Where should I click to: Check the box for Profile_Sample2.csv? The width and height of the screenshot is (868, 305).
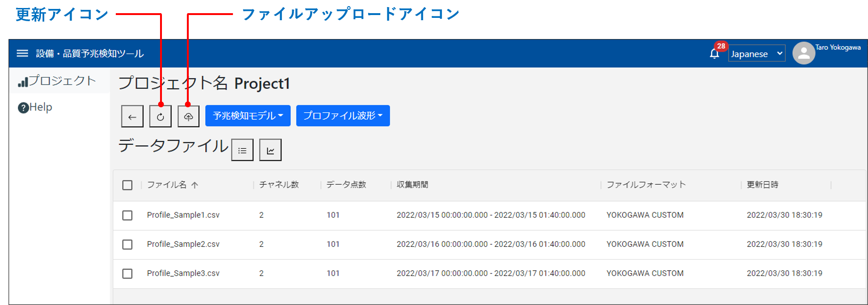128,244
